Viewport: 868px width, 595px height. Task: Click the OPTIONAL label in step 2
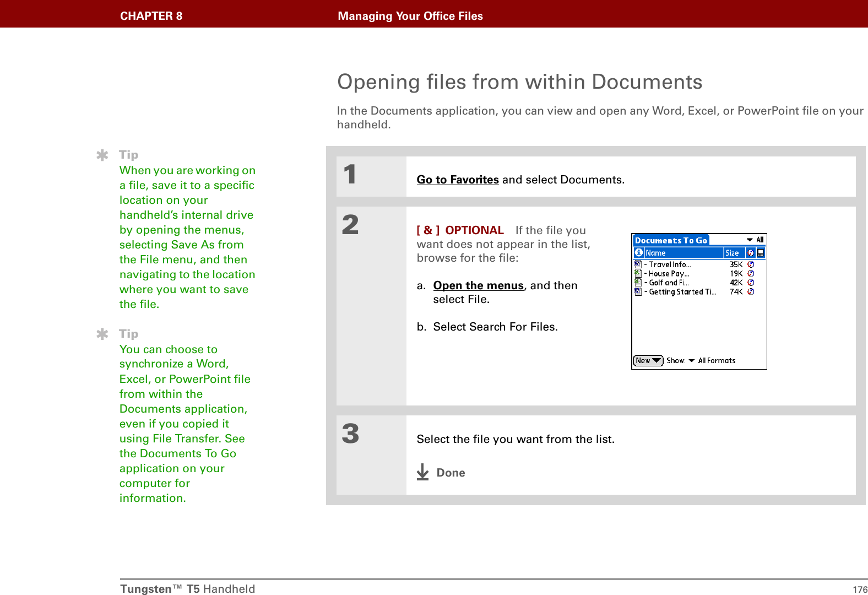tap(474, 230)
